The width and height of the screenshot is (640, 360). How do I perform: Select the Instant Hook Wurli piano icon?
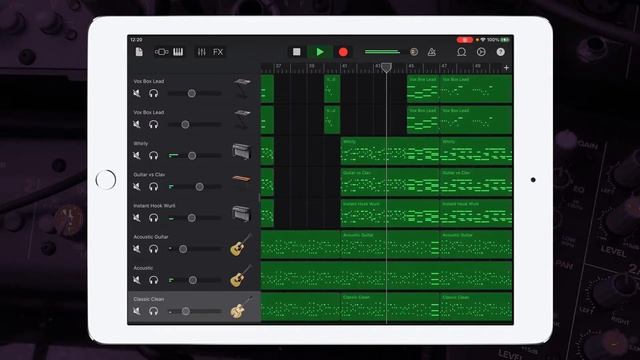coord(242,213)
